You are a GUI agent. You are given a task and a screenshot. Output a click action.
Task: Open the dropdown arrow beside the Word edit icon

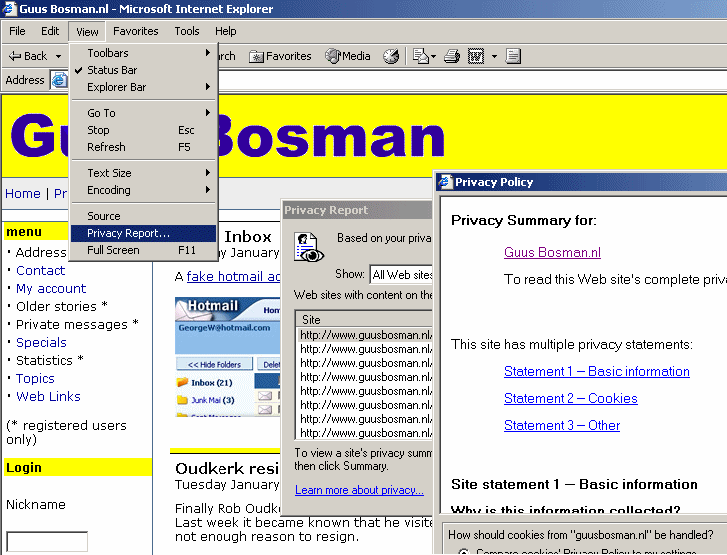[x=494, y=57]
